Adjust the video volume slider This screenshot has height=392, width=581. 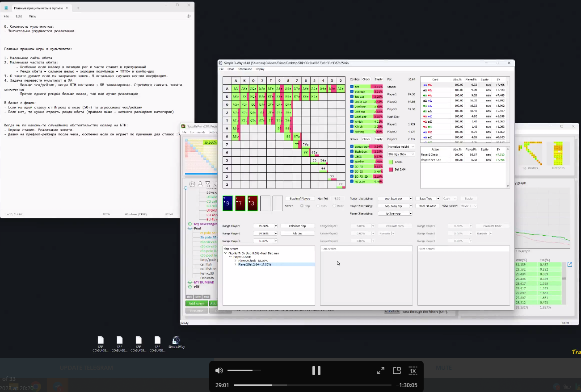point(244,371)
